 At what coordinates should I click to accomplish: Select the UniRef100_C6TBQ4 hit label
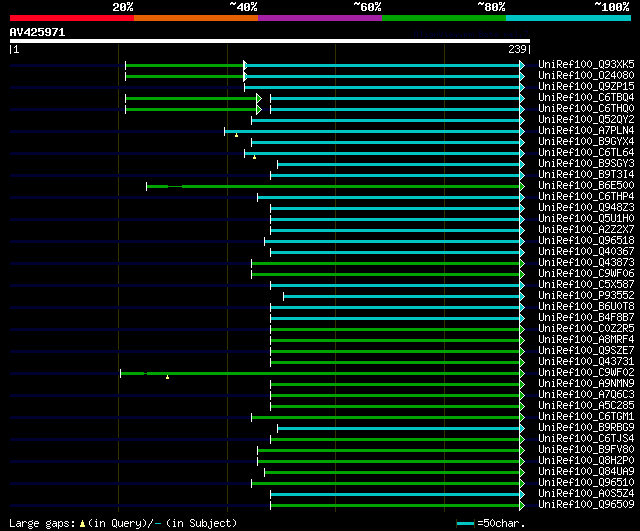[x=586, y=98]
